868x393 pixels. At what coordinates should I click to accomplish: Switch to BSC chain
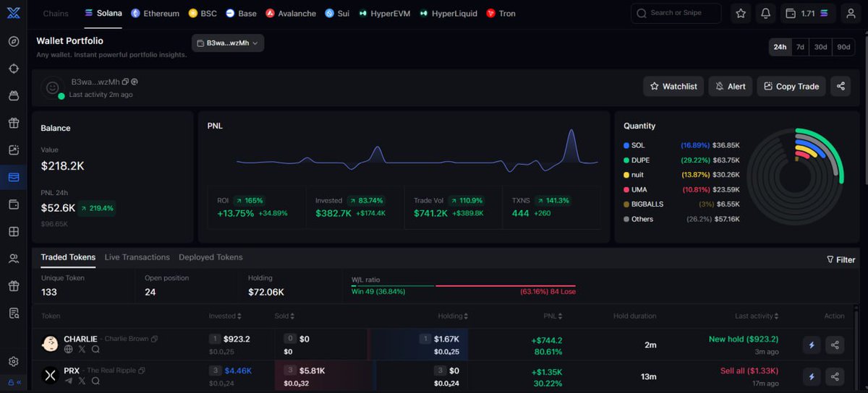pyautogui.click(x=203, y=13)
